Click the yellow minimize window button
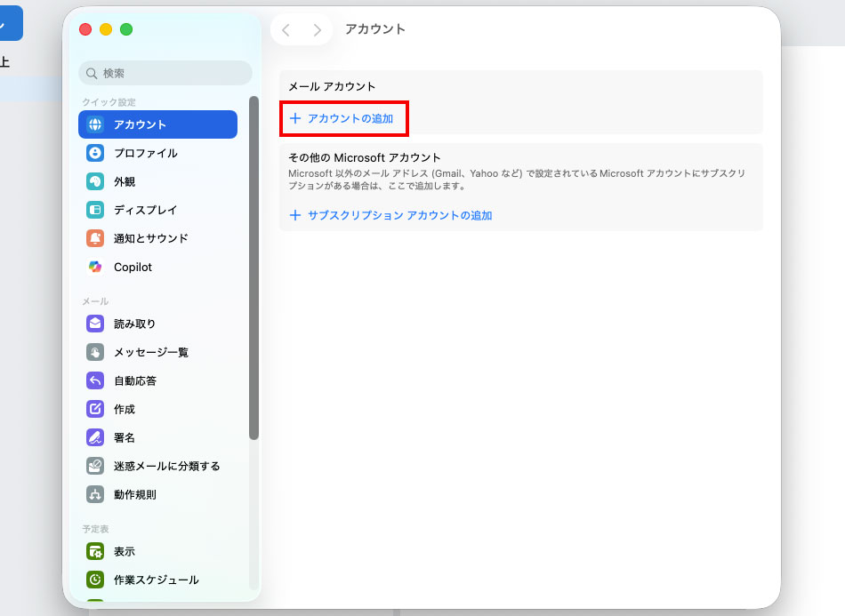Viewport: 845px width, 616px height. point(106,29)
